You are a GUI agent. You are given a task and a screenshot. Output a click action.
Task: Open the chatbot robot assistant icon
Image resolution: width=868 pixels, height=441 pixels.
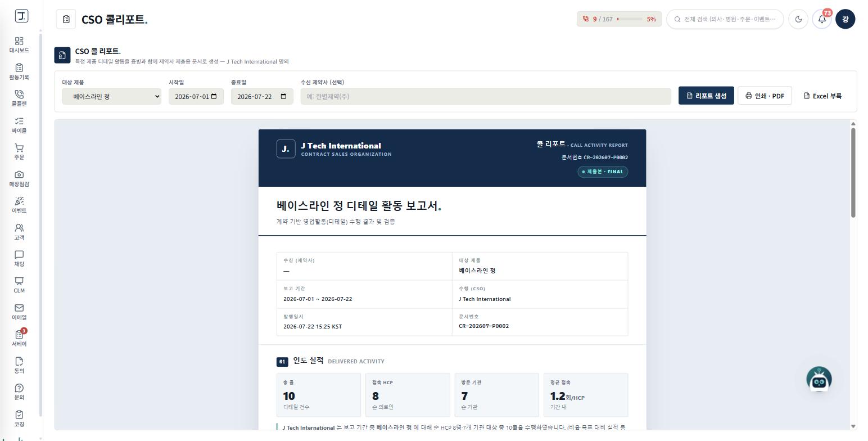tap(819, 380)
